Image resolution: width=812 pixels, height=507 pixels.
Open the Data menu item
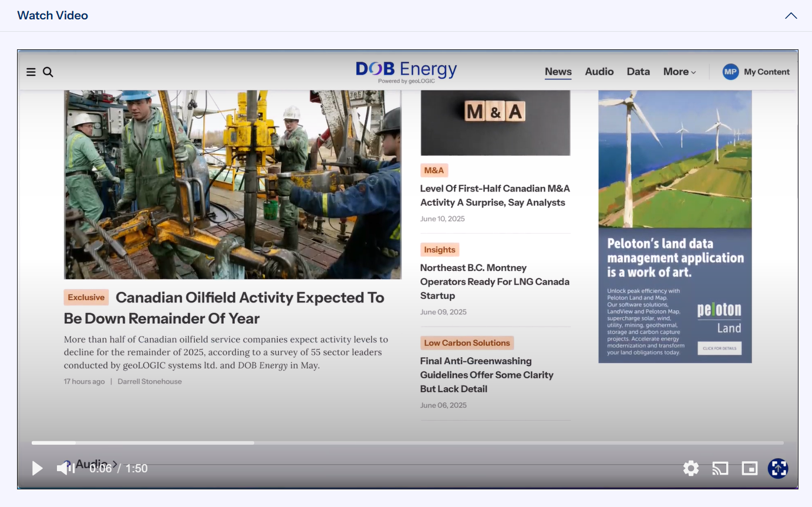click(x=638, y=72)
